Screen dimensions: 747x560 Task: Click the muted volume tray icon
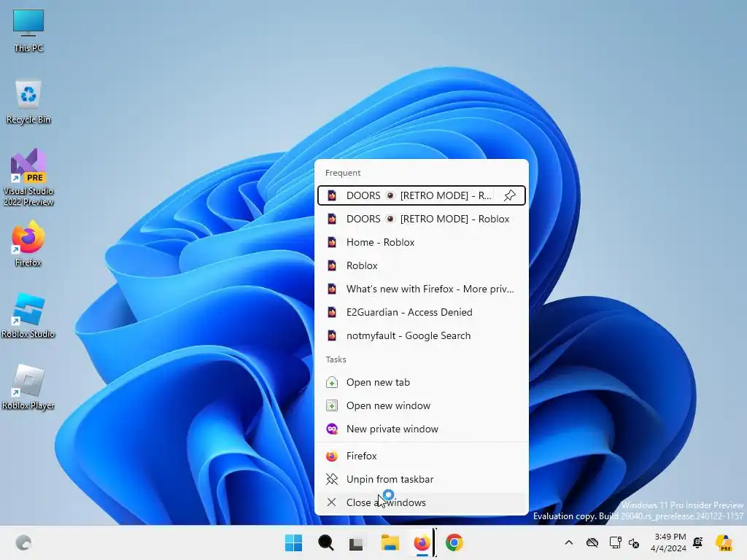[634, 542]
